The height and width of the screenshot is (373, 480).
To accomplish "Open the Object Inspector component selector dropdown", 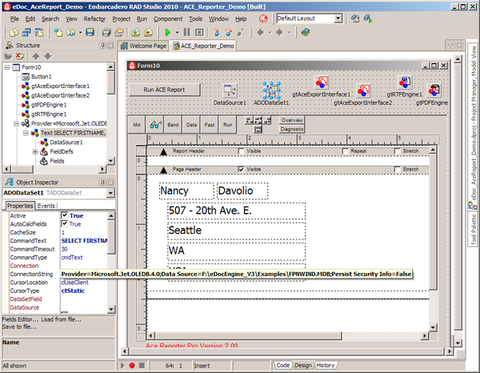I will coord(111,193).
